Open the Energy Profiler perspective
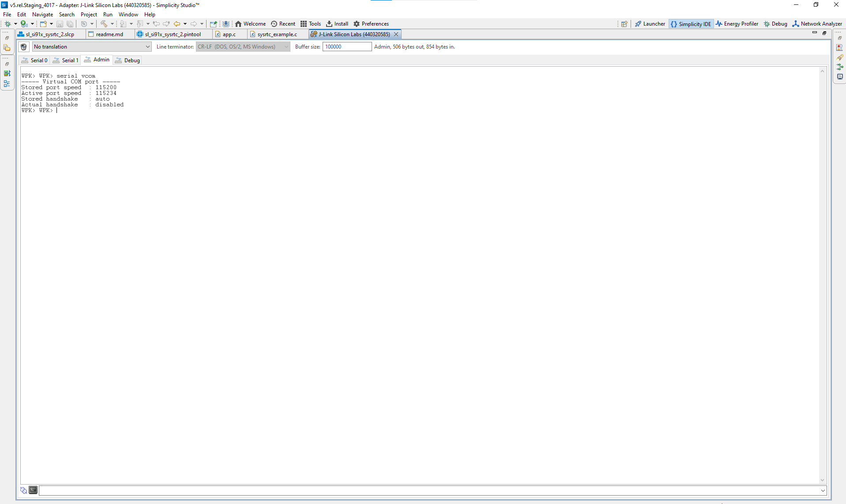Image resolution: width=846 pixels, height=504 pixels. (x=737, y=24)
